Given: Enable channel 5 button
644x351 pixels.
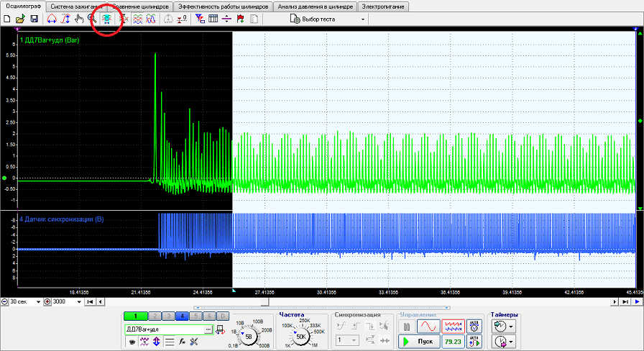Looking at the screenshot, I should [x=195, y=316].
